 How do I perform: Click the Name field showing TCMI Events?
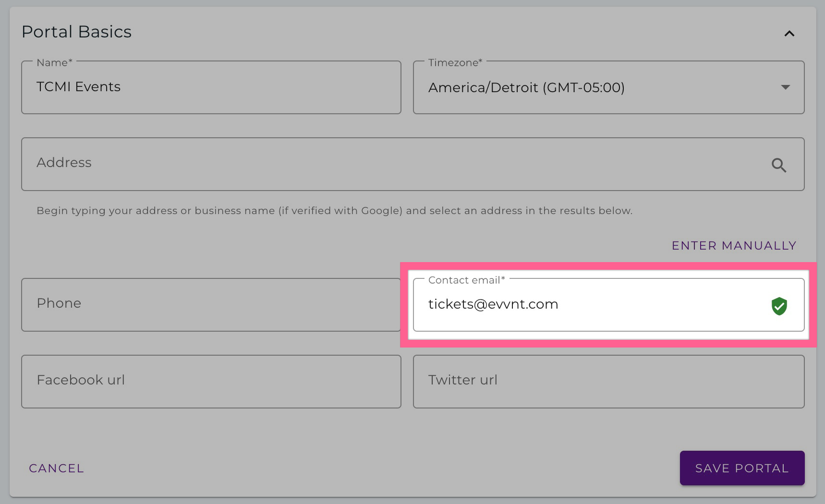[211, 87]
